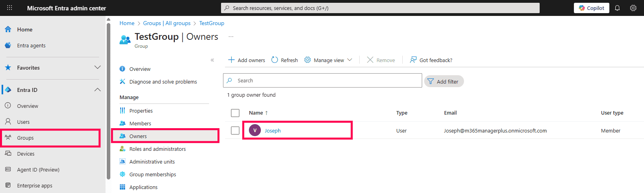
Task: Tick the checkbox for Joseph's row
Action: click(x=235, y=131)
